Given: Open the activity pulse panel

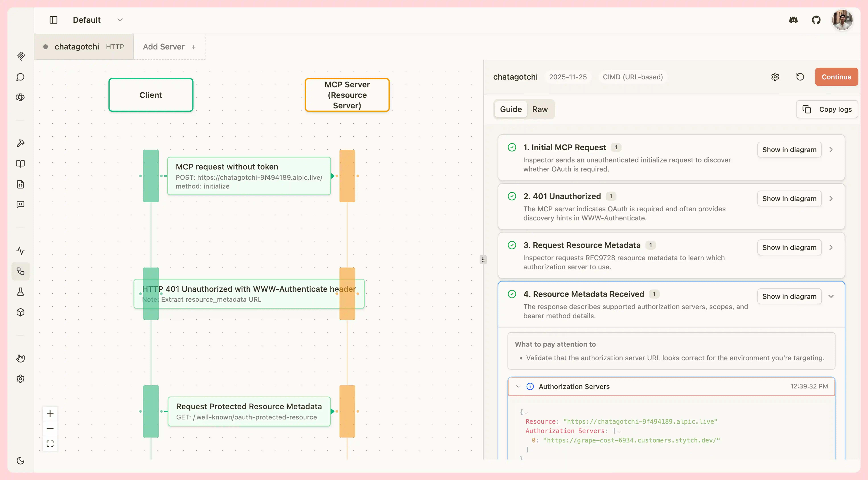Looking at the screenshot, I should 20,251.
